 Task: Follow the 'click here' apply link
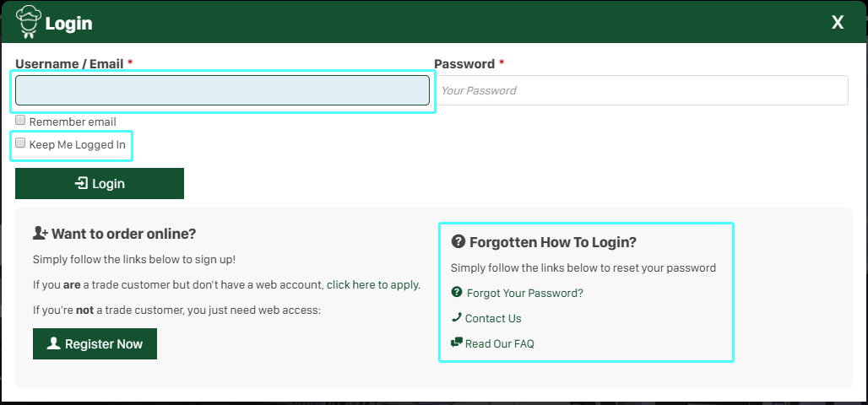[351, 285]
